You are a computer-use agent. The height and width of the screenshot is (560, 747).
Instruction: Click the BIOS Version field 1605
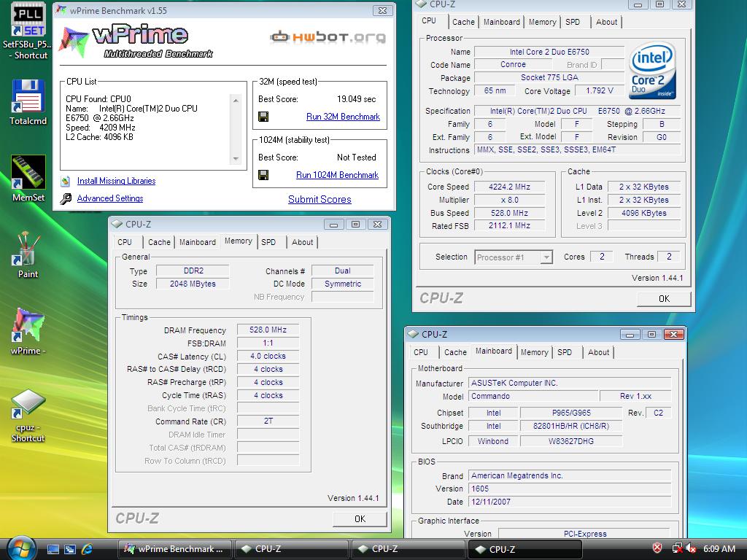click(570, 489)
